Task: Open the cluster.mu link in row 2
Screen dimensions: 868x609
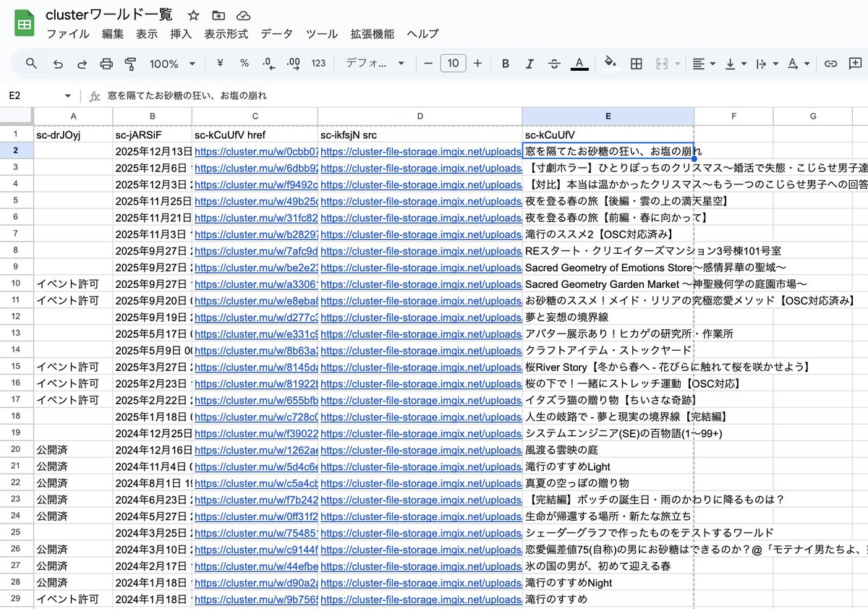Action: [x=256, y=152]
